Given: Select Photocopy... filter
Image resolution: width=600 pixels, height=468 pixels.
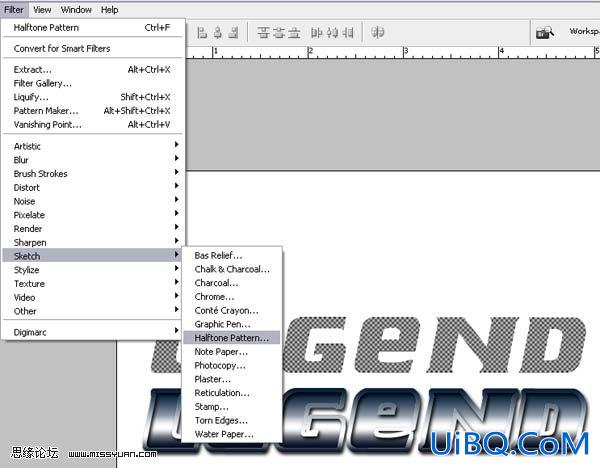Looking at the screenshot, I should tap(232, 365).
